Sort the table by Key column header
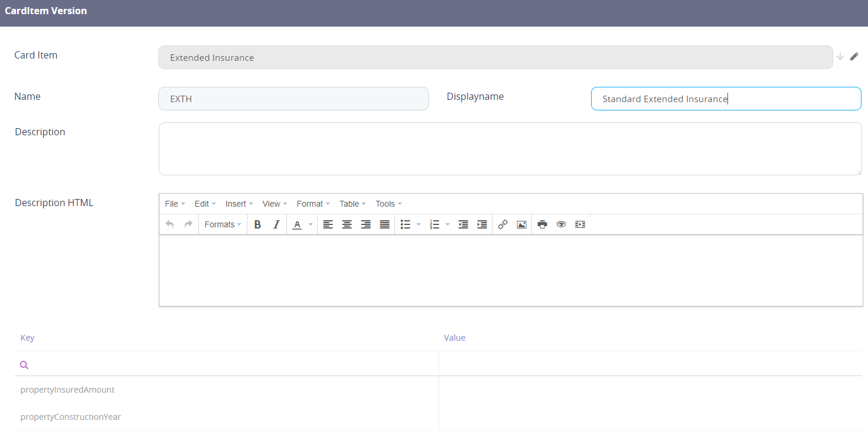The width and height of the screenshot is (868, 434). [27, 338]
